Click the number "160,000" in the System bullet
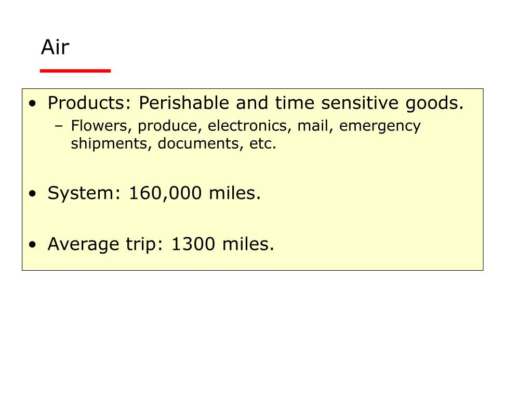The width and height of the screenshot is (532, 399). coord(165,193)
